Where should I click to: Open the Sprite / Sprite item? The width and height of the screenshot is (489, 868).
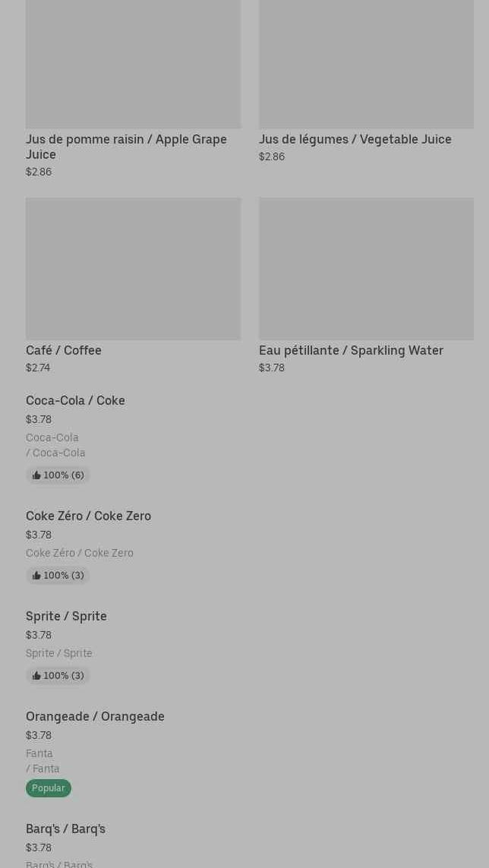coord(66,616)
